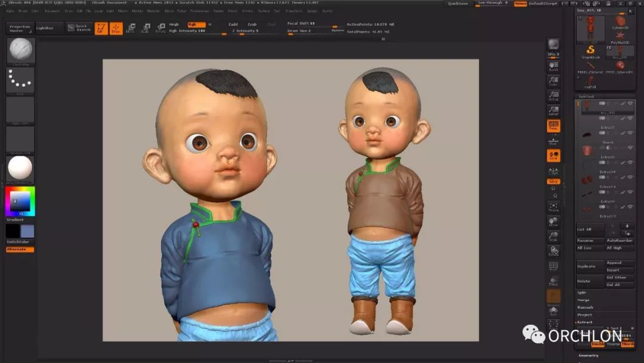Screen dimensions: 644x363
Task: Hide the Extract7 subtool with eye icon
Action: point(630,119)
